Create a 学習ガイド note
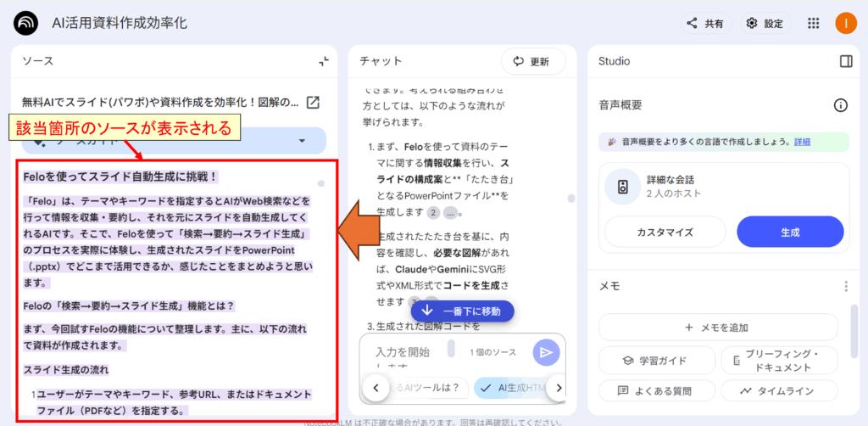 coord(657,361)
